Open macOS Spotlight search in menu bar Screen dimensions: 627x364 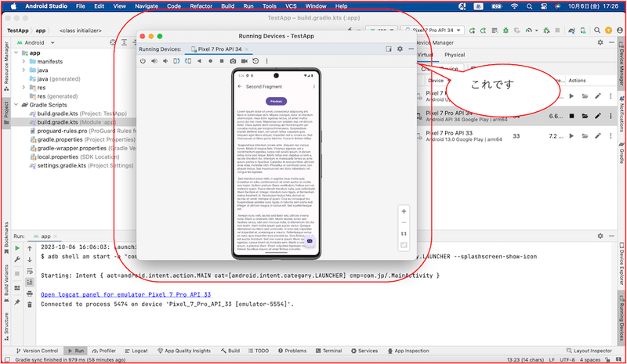[530, 6]
